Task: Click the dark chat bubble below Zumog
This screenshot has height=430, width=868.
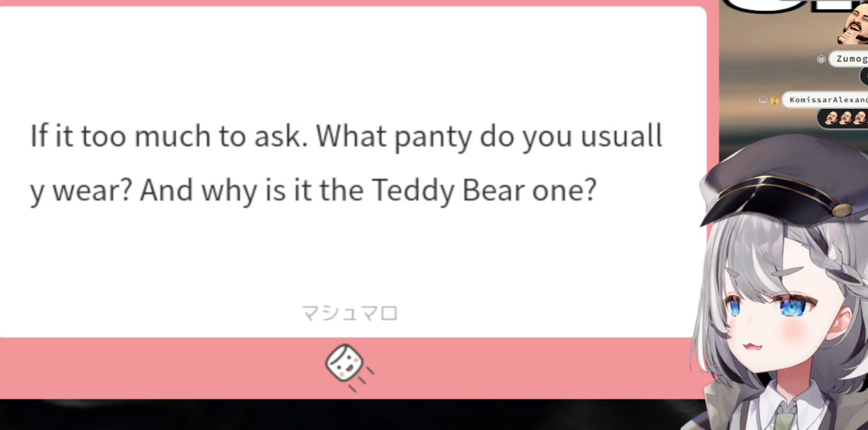Action: [x=863, y=77]
